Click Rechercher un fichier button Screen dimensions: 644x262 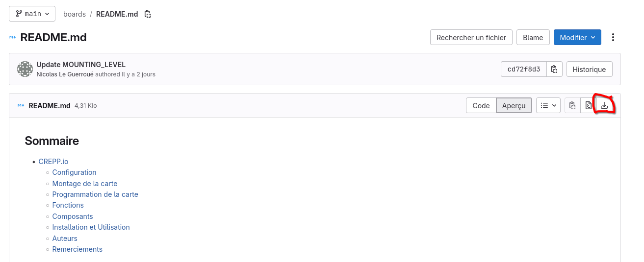click(471, 37)
